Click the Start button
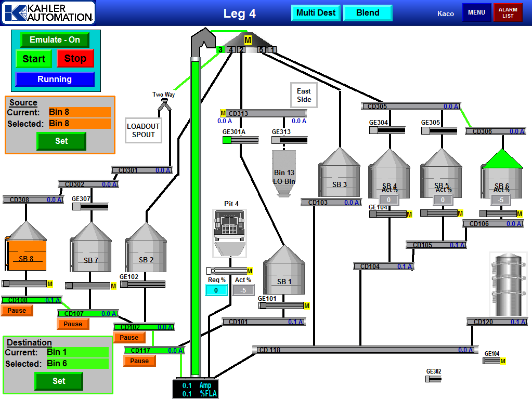 [x=34, y=59]
